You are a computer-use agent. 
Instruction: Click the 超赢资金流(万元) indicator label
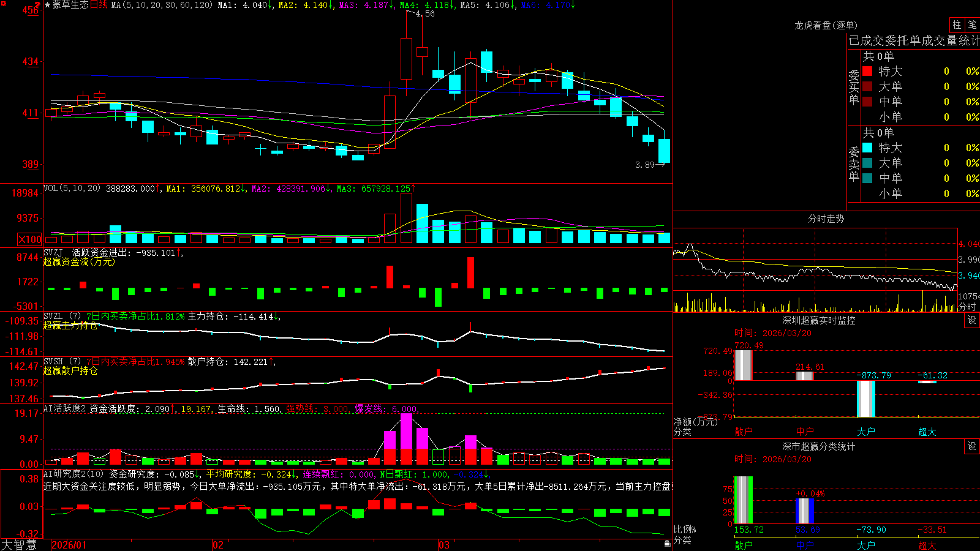tap(79, 262)
